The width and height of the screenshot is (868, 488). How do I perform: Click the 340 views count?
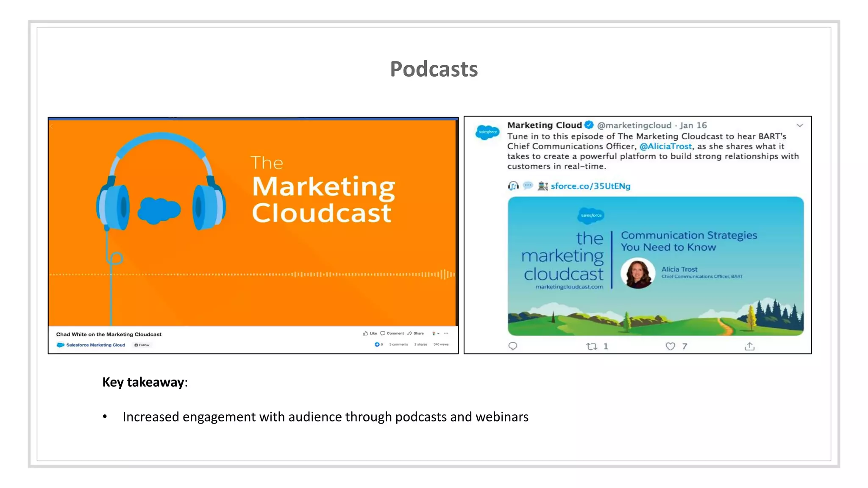point(441,344)
